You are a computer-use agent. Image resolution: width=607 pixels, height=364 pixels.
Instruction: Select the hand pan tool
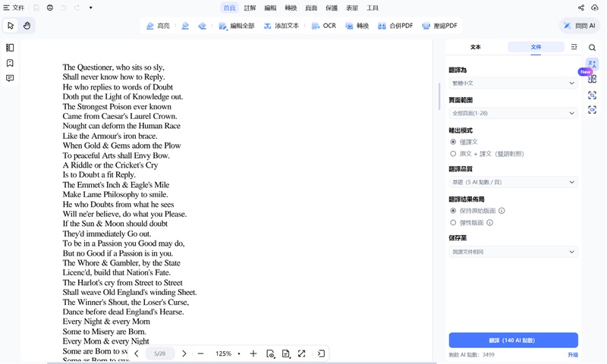pos(27,26)
